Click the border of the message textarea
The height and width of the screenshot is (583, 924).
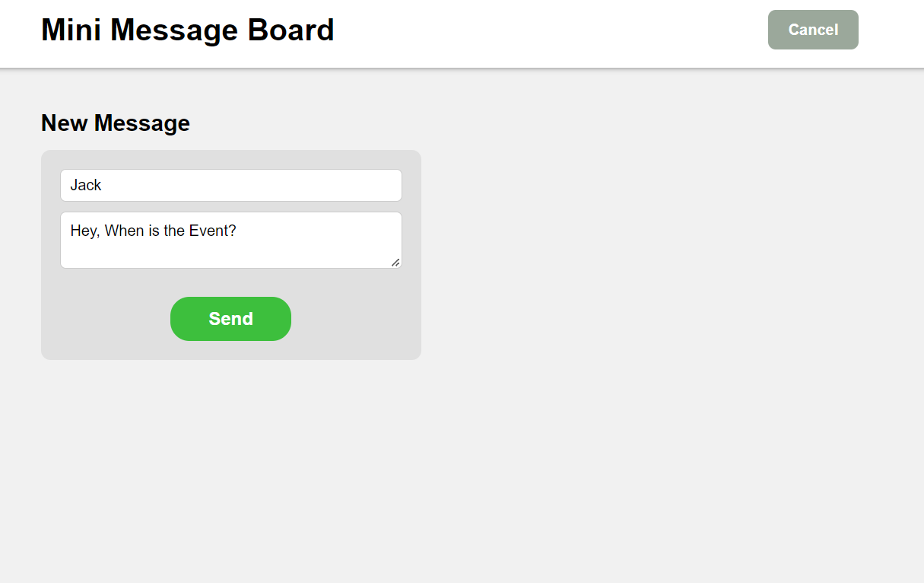pyautogui.click(x=230, y=213)
